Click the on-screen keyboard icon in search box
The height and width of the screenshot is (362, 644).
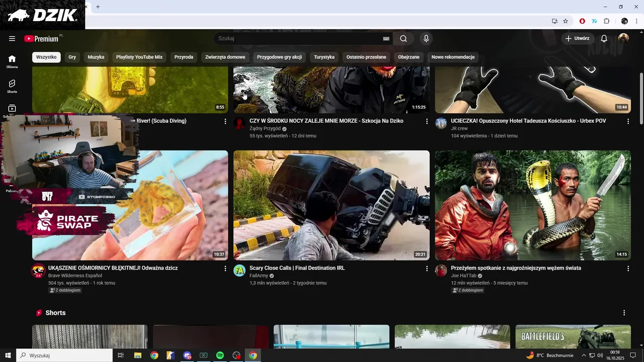click(386, 39)
